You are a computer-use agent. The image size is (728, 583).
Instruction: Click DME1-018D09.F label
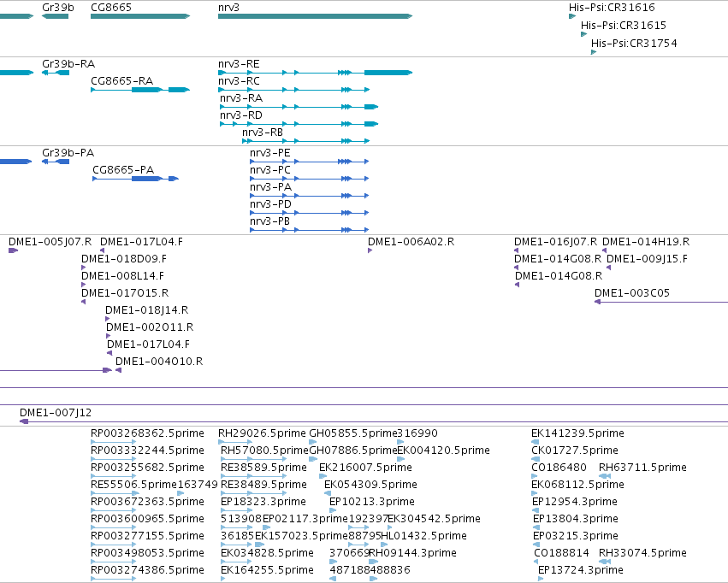pyautogui.click(x=123, y=259)
